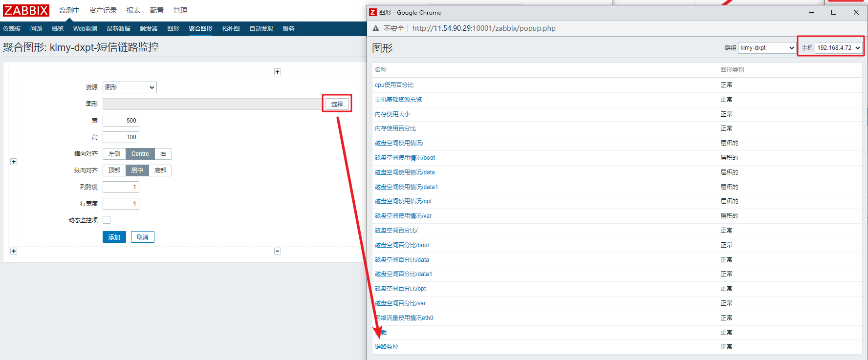Select the 链路监控 graph link

point(387,347)
